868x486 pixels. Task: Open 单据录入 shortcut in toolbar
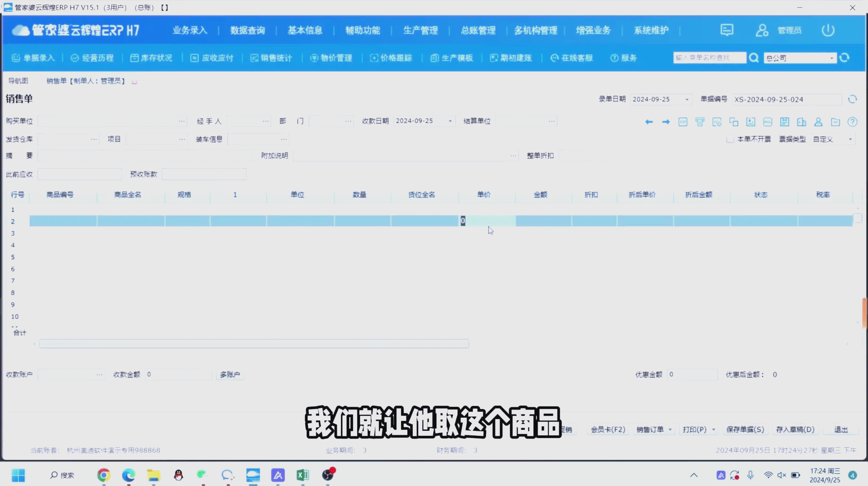pyautogui.click(x=33, y=58)
